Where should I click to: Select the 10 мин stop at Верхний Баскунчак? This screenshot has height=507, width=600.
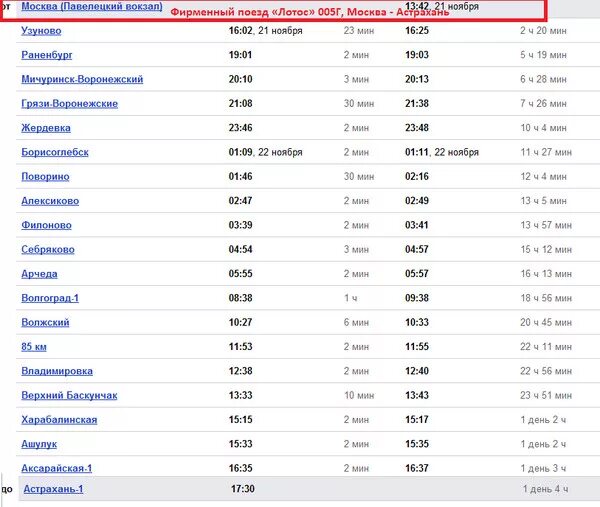click(x=359, y=395)
